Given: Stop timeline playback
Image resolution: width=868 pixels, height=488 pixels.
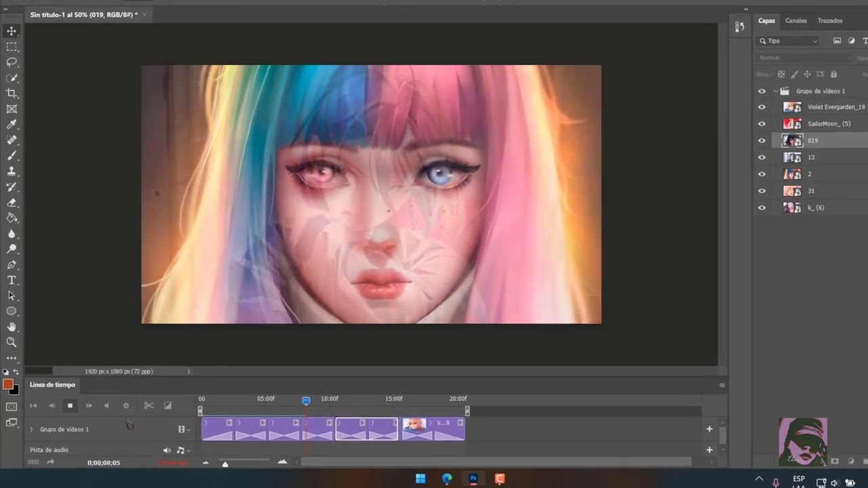Looking at the screenshot, I should pos(70,405).
